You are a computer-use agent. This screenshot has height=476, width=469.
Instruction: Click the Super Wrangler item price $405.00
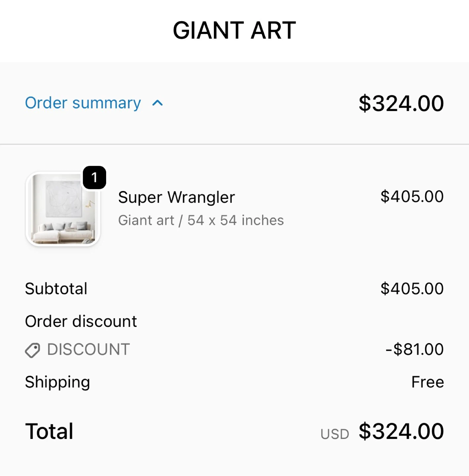pyautogui.click(x=412, y=196)
